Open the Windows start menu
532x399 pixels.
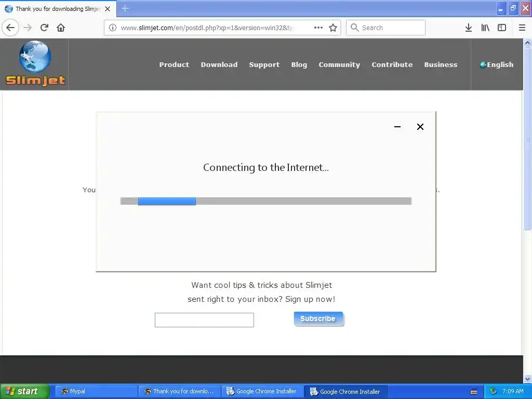pyautogui.click(x=24, y=391)
